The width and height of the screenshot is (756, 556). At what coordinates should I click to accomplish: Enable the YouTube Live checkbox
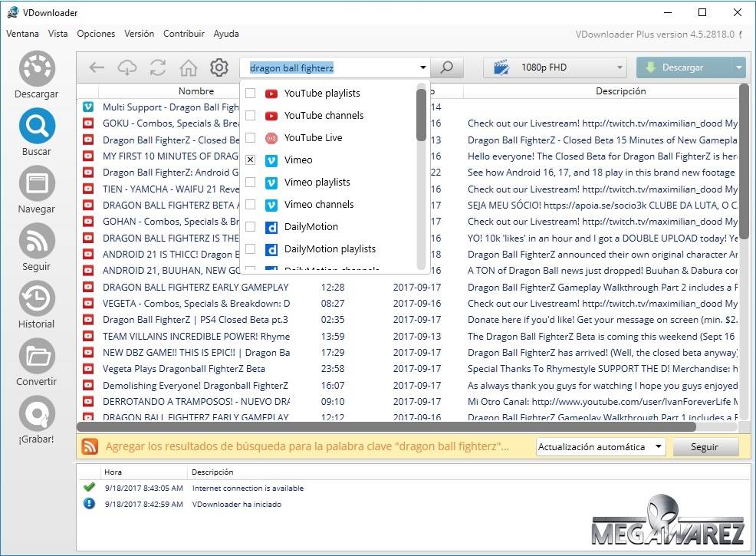pyautogui.click(x=250, y=137)
